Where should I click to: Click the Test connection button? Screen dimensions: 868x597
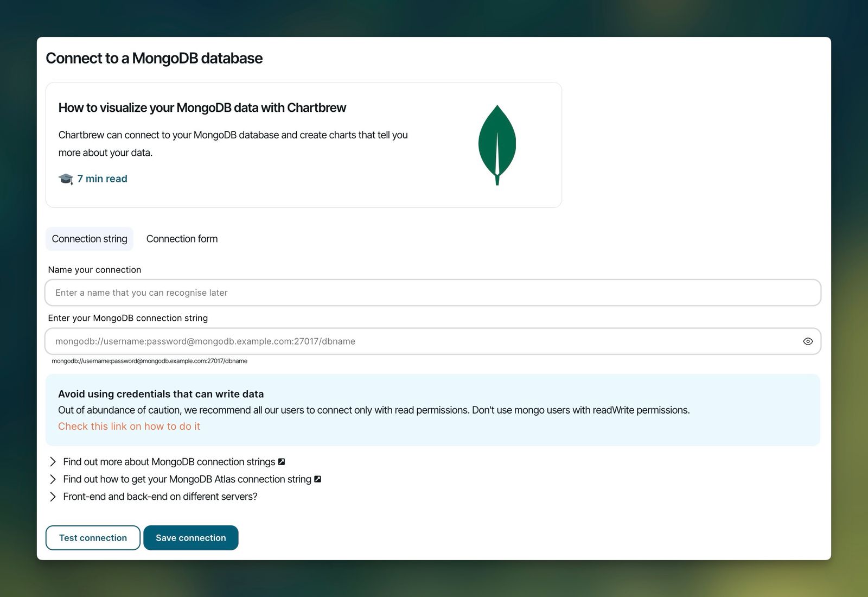[92, 537]
